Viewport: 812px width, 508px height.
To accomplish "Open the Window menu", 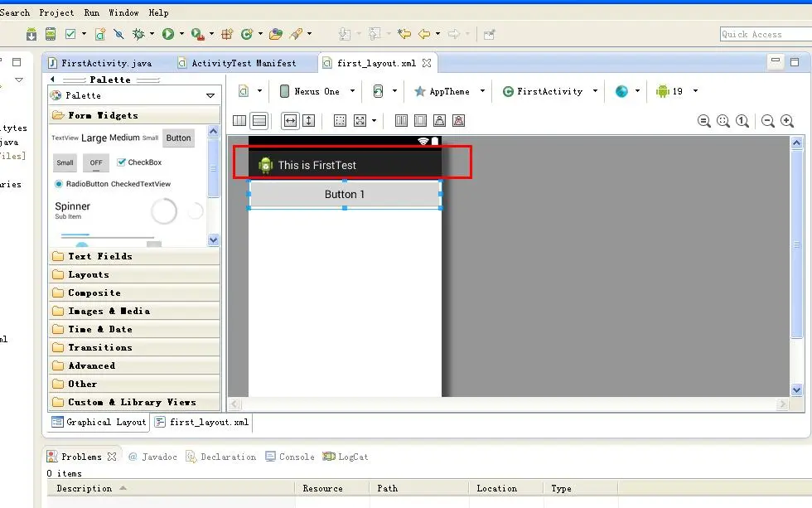I will coord(123,12).
